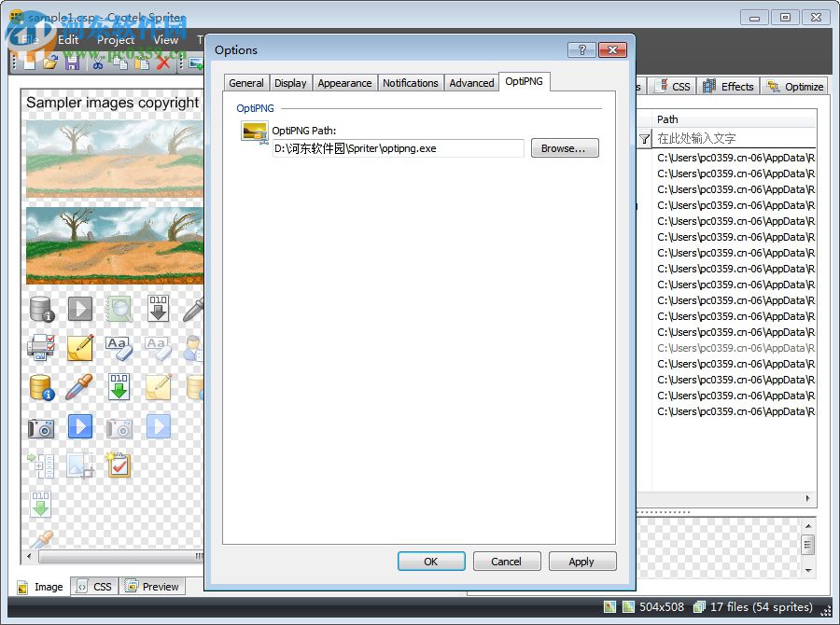Click the Path filter text box

click(734, 139)
